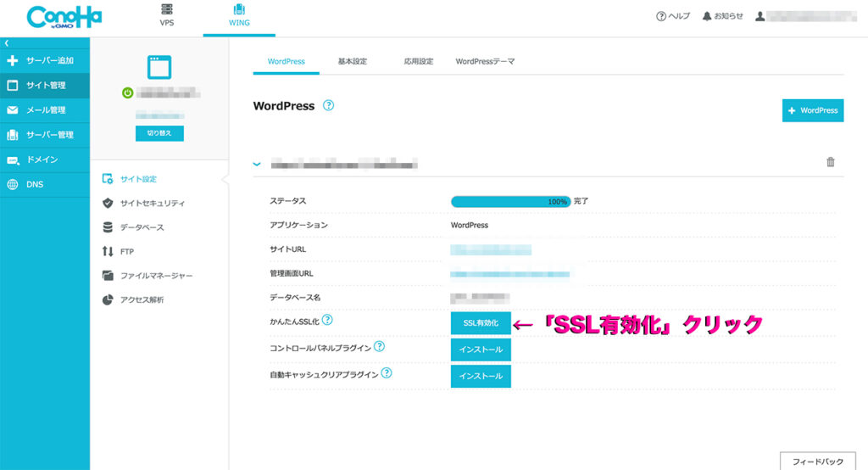Install the 自動キャッシュクリアプラグイン

(481, 377)
